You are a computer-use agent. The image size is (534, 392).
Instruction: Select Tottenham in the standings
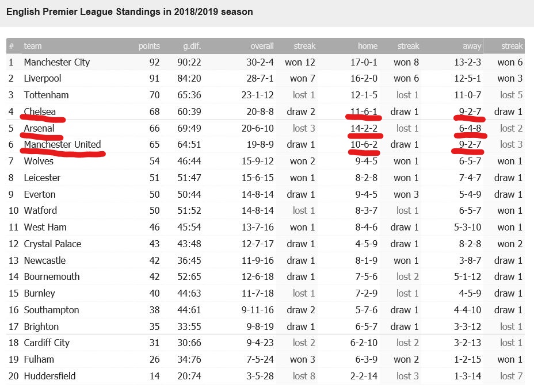[46, 95]
